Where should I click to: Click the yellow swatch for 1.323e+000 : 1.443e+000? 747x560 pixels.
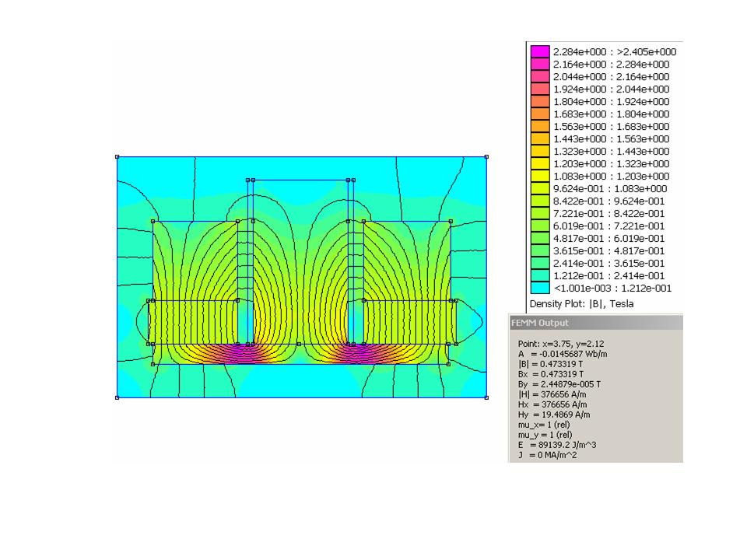tap(540, 151)
